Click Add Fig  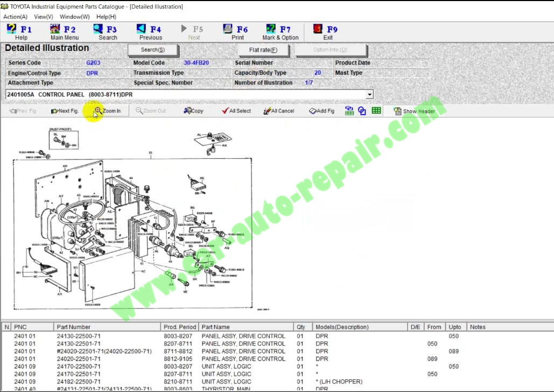[321, 111]
